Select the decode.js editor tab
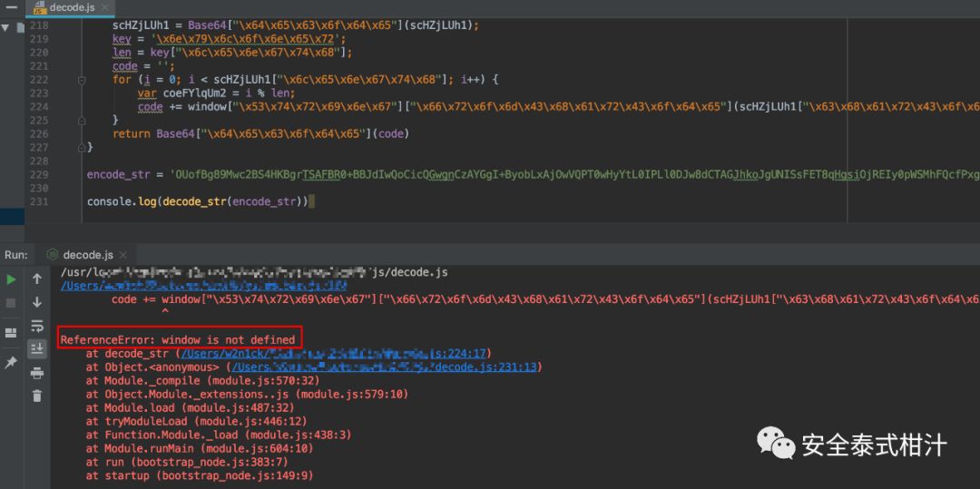This screenshot has height=489, width=980. click(74, 8)
